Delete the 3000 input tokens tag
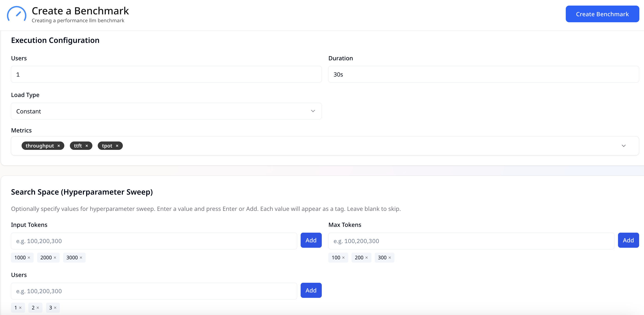The image size is (644, 315). [81, 257]
